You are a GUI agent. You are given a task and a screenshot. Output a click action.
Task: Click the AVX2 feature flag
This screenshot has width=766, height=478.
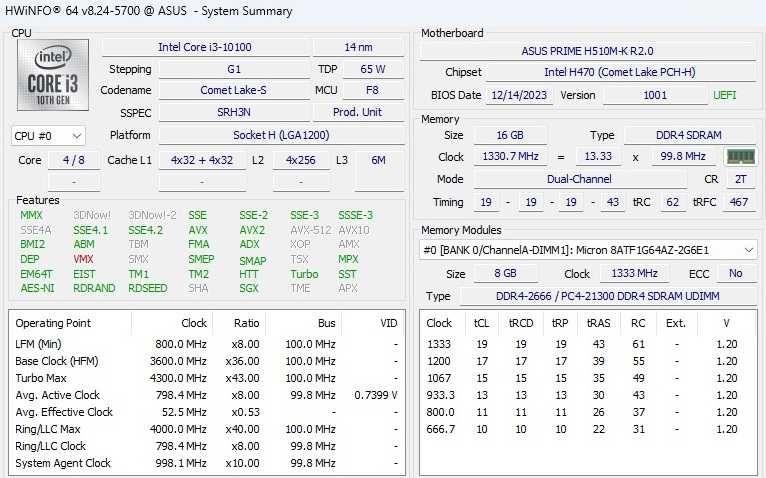coord(252,230)
